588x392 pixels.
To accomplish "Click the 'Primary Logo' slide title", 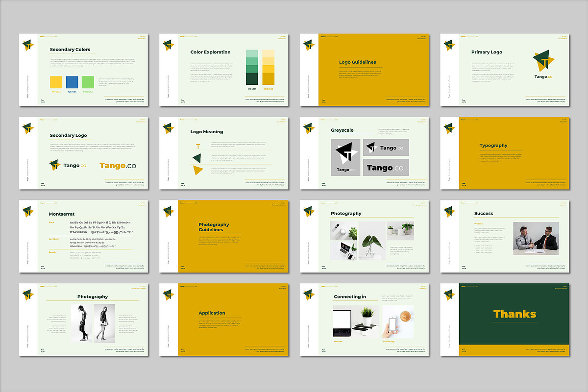I will point(487,52).
